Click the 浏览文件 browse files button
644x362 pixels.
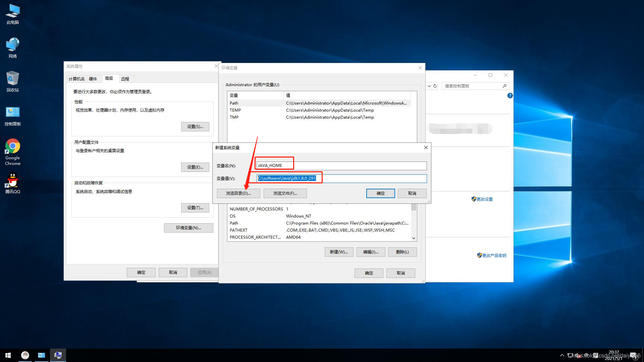pos(285,193)
